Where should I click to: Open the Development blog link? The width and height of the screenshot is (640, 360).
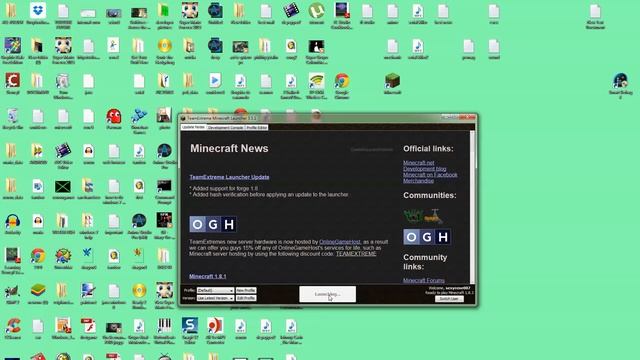tap(424, 169)
